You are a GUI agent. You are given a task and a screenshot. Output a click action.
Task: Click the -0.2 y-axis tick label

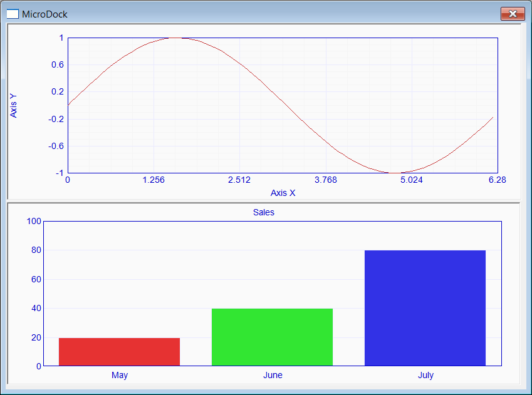pos(56,119)
